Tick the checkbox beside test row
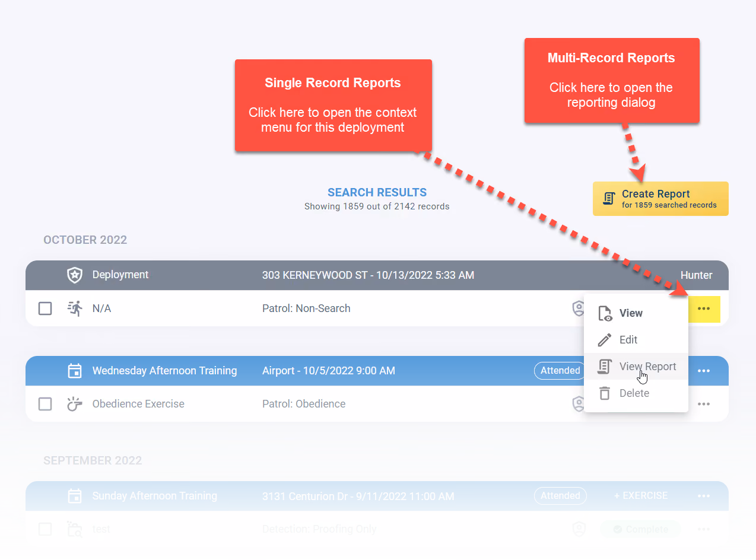Screen dimensions: 756x560 point(45,529)
